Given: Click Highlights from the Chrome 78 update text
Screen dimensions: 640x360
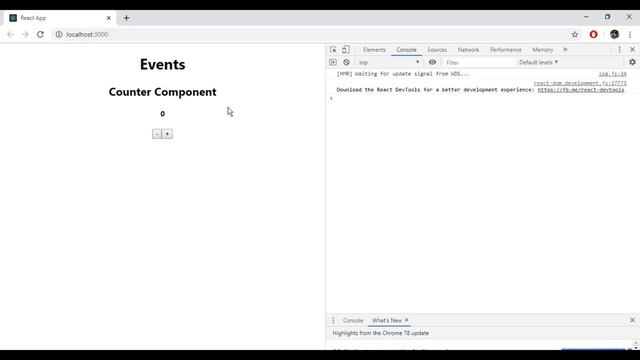Looking at the screenshot, I should [380, 333].
